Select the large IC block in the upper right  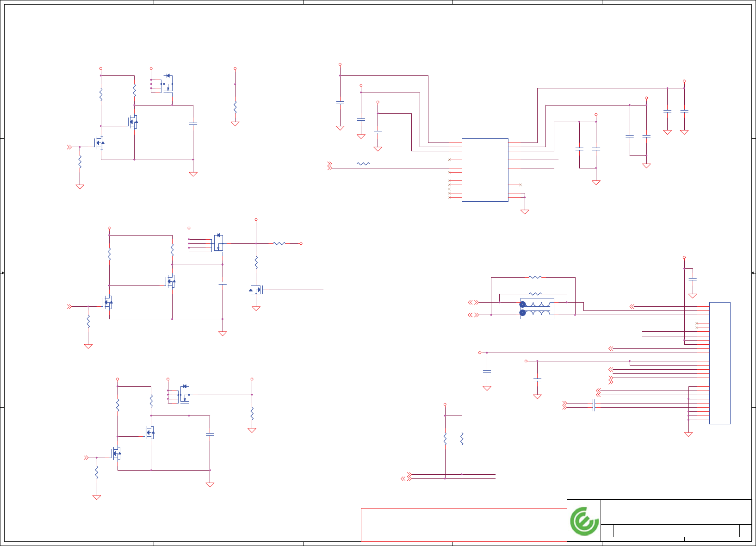(485, 170)
